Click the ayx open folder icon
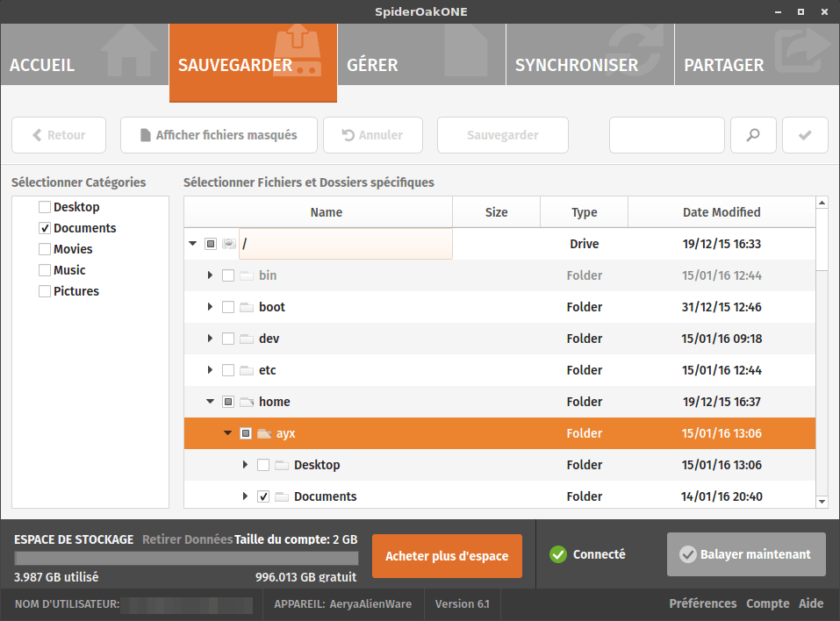 [264, 433]
